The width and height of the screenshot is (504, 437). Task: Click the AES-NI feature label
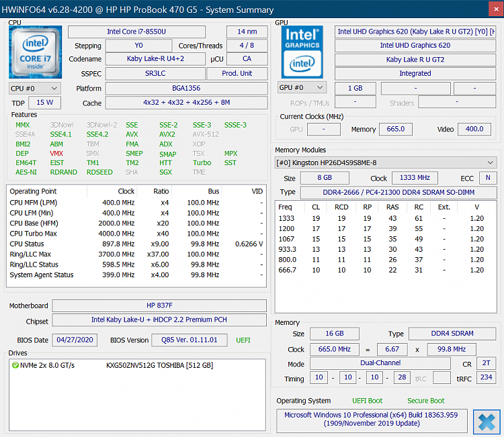(x=26, y=172)
